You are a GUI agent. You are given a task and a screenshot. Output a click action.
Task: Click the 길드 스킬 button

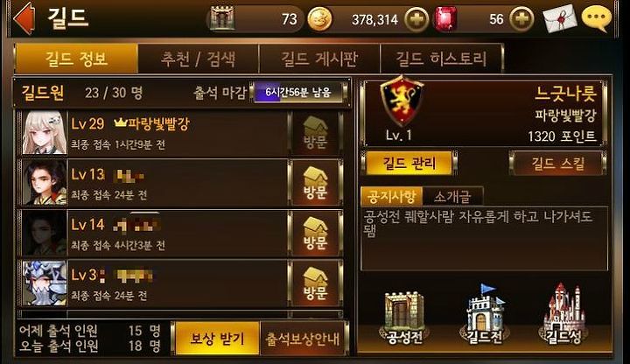[557, 163]
